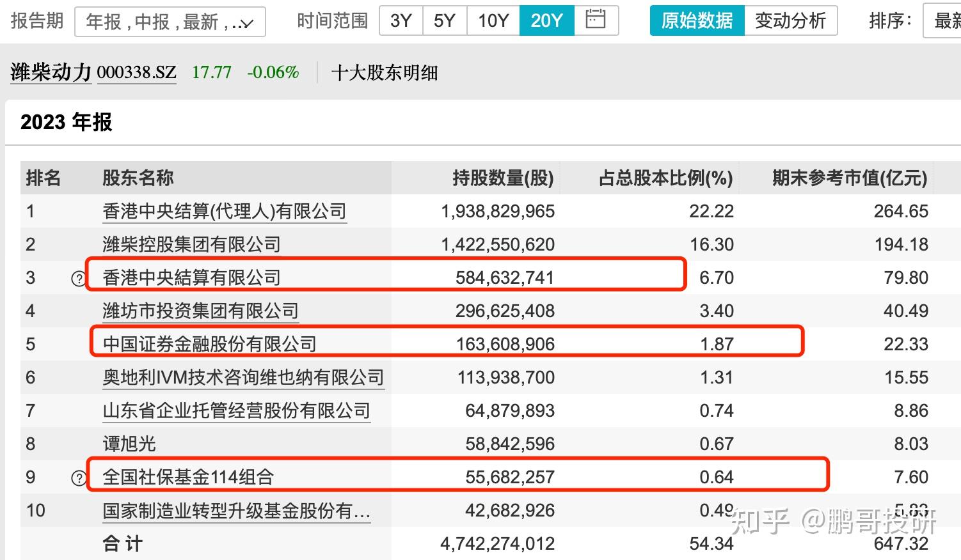
Task: Select the 3Y time range
Action: (x=401, y=20)
